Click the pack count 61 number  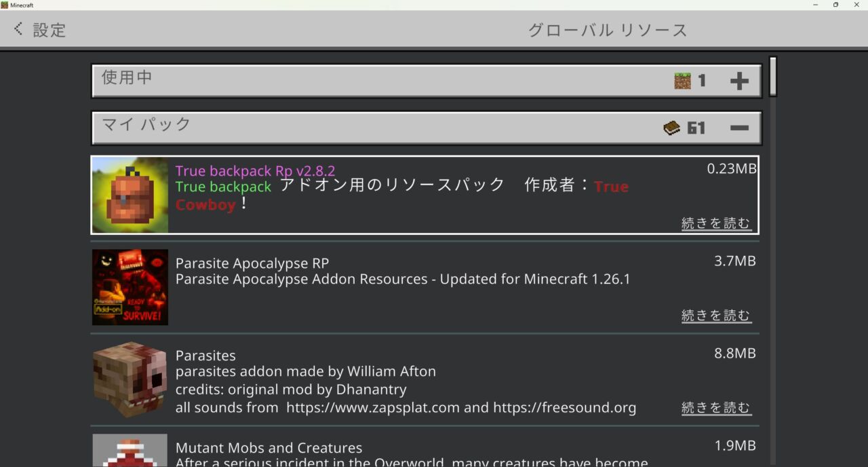click(x=696, y=128)
